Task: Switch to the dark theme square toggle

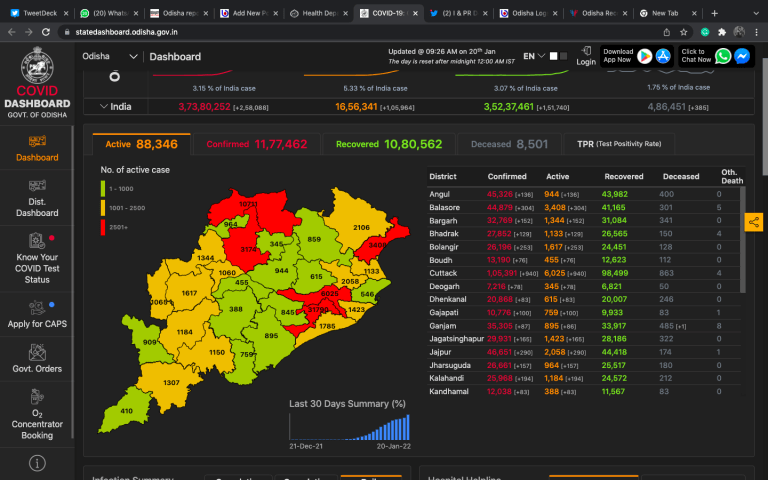Action: pyautogui.click(x=563, y=57)
